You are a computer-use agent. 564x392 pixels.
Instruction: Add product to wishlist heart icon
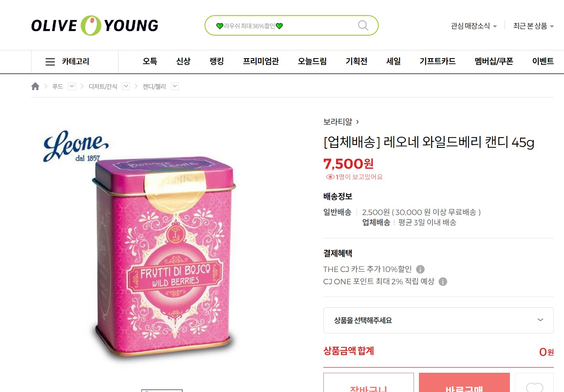[x=534, y=385]
